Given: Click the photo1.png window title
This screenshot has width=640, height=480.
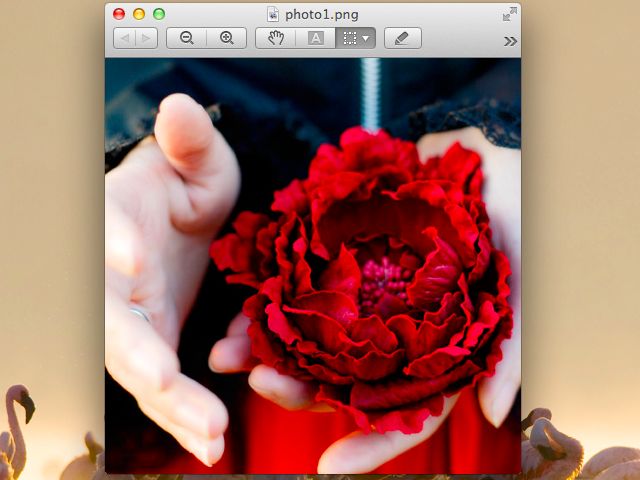Looking at the screenshot, I should [322, 15].
